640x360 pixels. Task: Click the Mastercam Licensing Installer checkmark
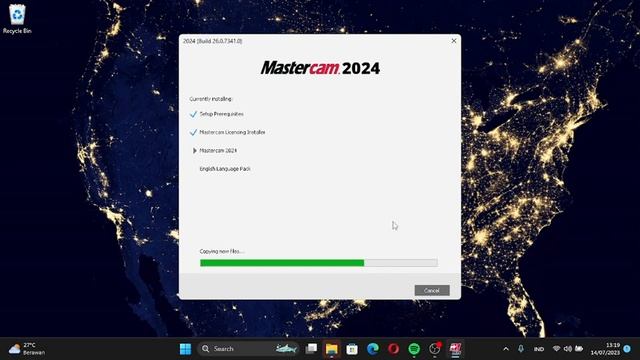[x=193, y=132]
